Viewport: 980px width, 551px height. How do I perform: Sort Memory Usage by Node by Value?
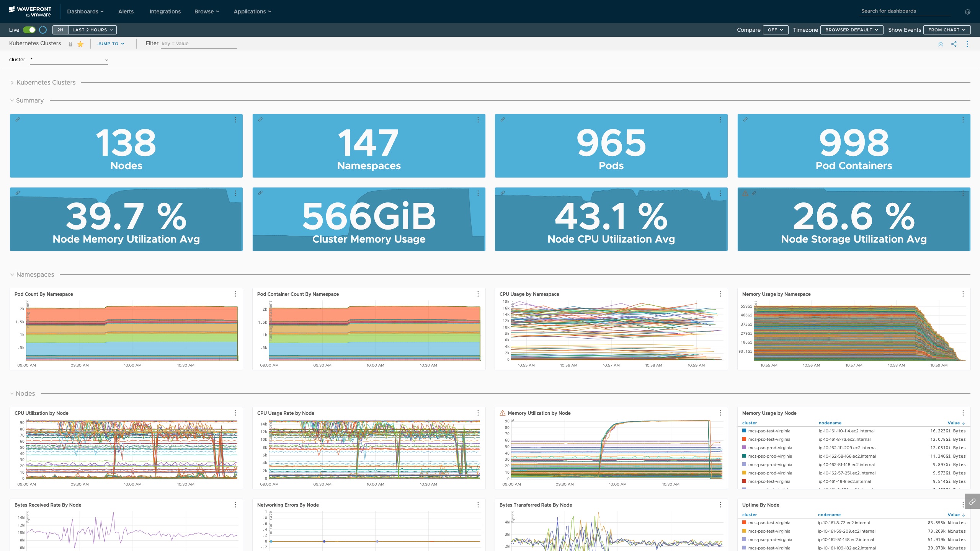click(956, 423)
